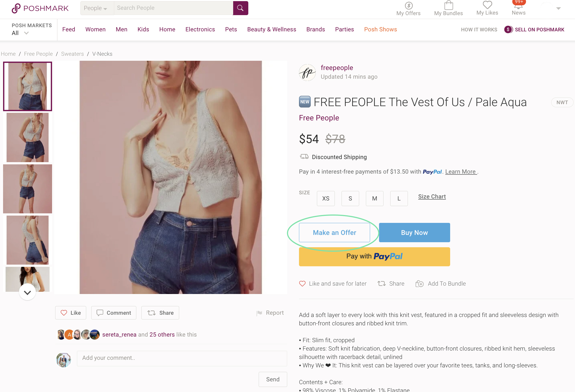Image resolution: width=575 pixels, height=392 pixels.
Task: Toggle Like and save for later heart
Action: [x=302, y=284]
